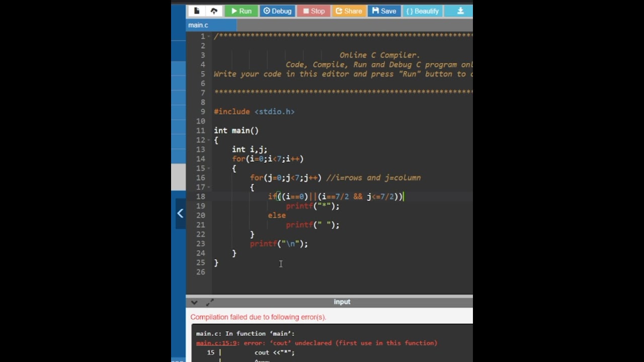Image resolution: width=644 pixels, height=362 pixels.
Task: Click the 'for(i=0;i<7;i++)' loop line
Action: click(268, 159)
